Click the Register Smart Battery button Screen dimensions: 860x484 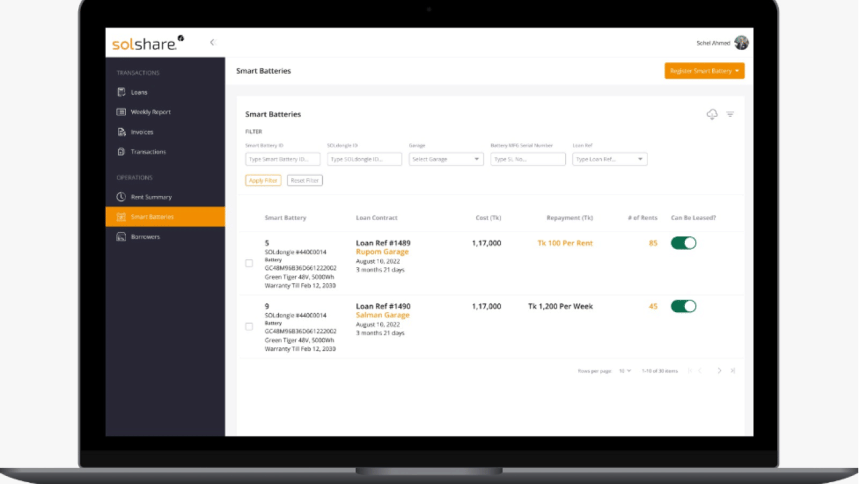704,71
